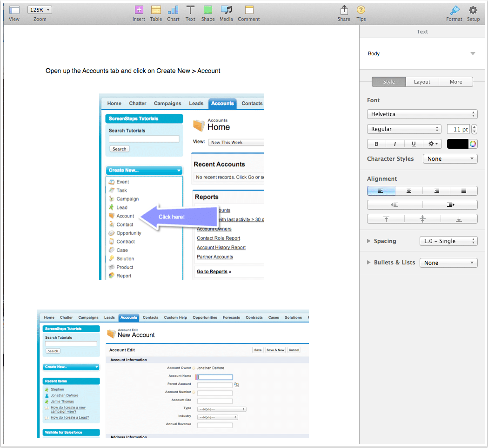Toggle underline formatting
This screenshot has height=448, width=488.
click(x=414, y=144)
